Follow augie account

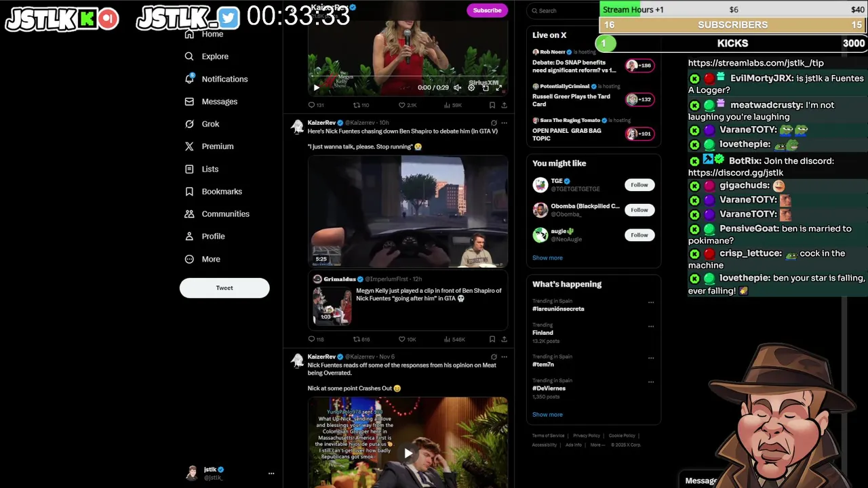click(x=639, y=235)
